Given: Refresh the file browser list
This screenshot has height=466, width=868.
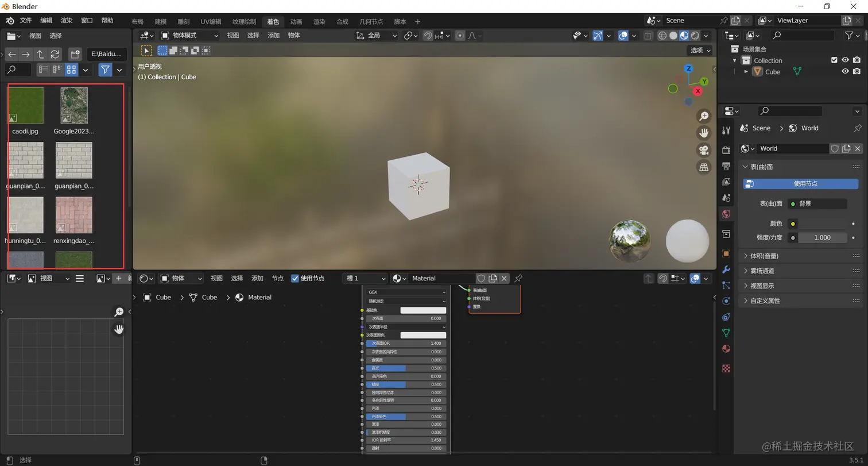Looking at the screenshot, I should pos(55,55).
